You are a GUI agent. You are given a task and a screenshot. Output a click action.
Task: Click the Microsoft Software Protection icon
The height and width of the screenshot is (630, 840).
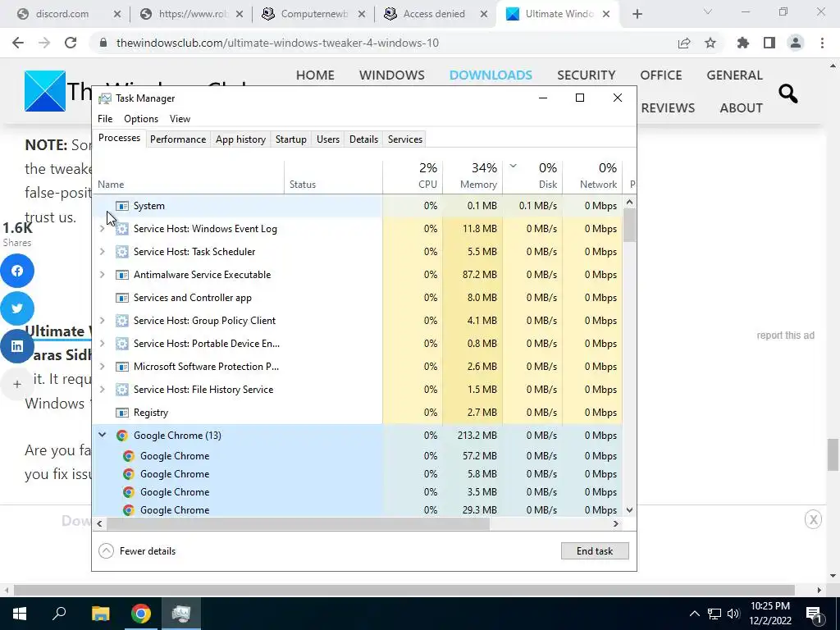122,367
